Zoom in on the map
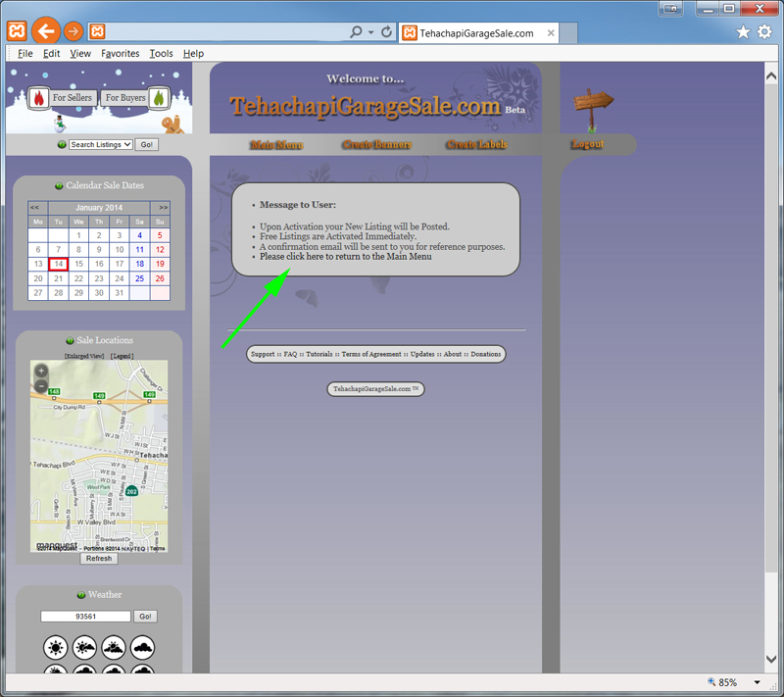Screen dimensions: 784x697 (x=41, y=371)
